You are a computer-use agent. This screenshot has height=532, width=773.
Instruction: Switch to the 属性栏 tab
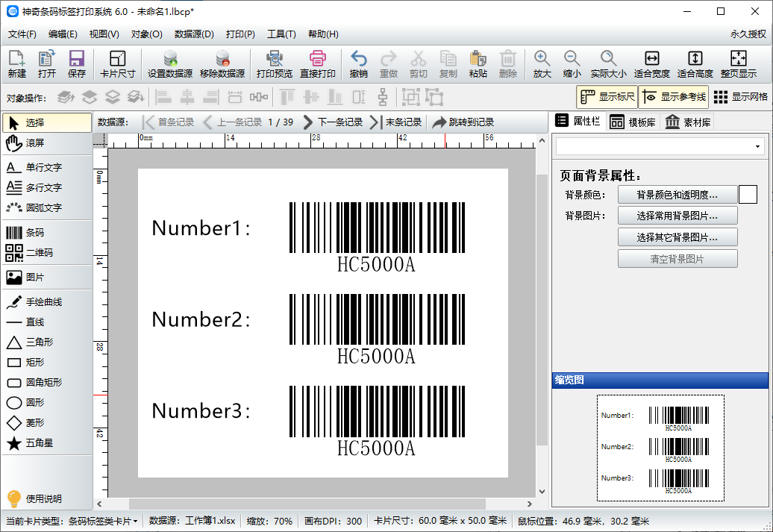[578, 122]
